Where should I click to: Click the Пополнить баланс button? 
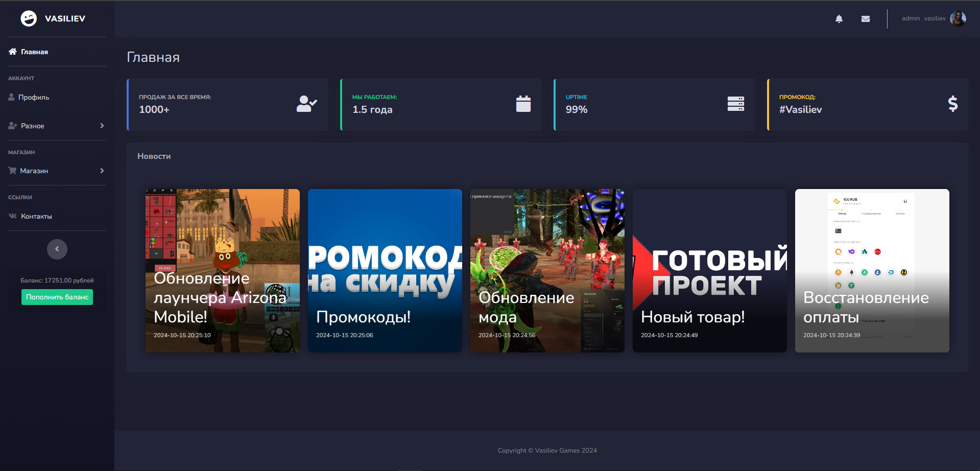(x=57, y=297)
